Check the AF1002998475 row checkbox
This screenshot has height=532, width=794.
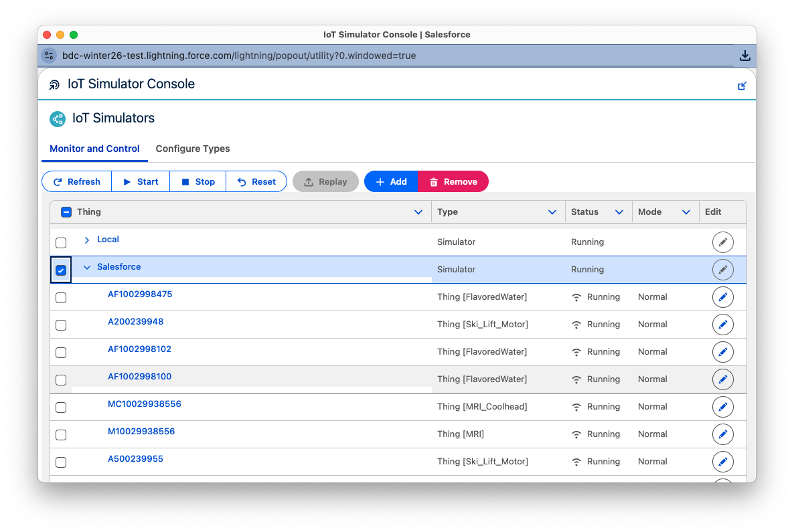pyautogui.click(x=61, y=298)
